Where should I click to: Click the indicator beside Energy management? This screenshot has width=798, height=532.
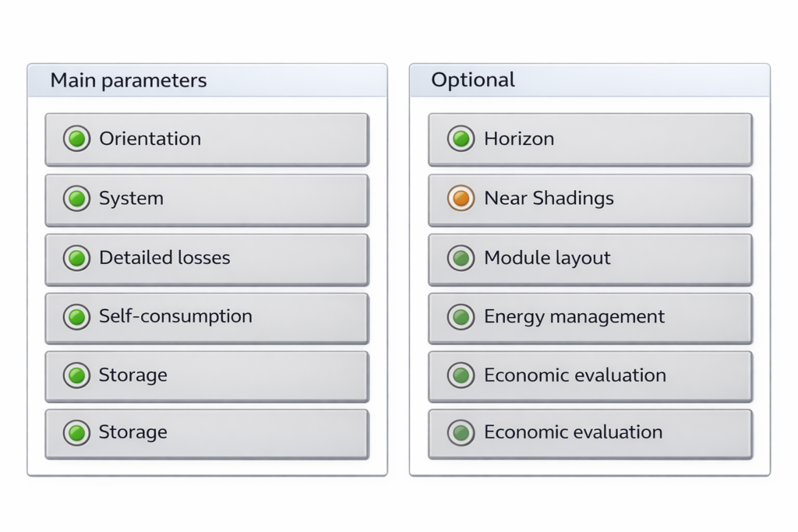pos(461,317)
